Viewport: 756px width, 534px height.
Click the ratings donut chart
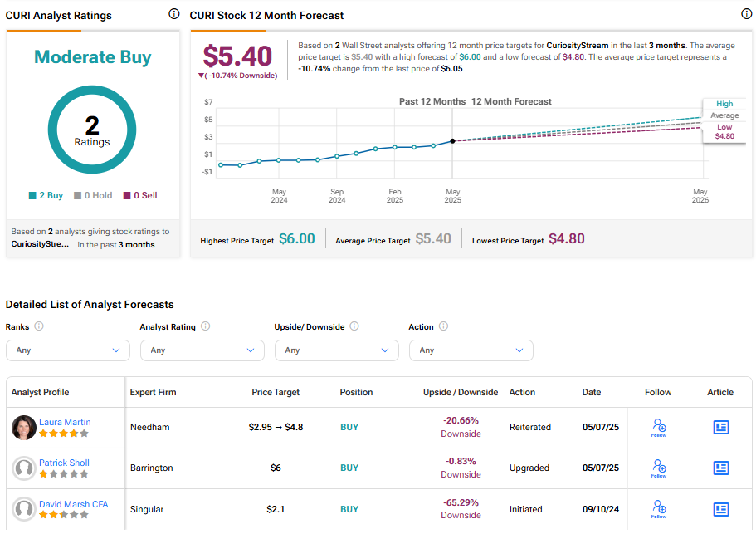pos(92,130)
